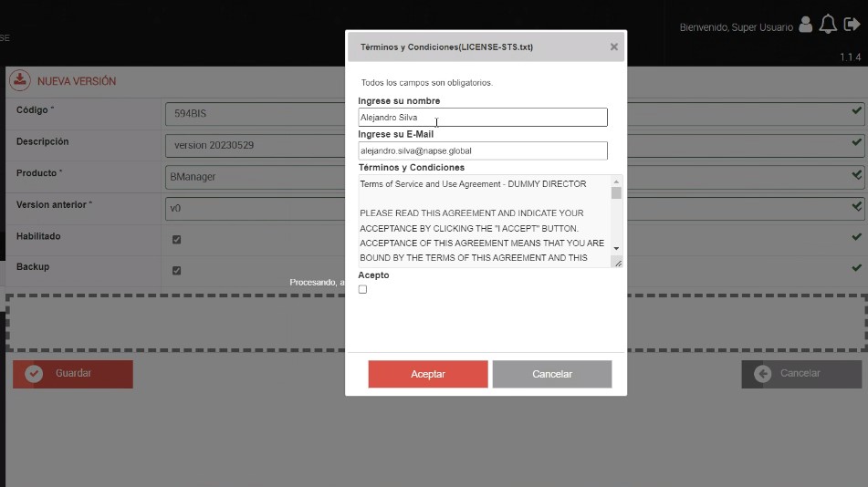
Task: Click the back arrow icon on Cancelar
Action: tap(762, 374)
